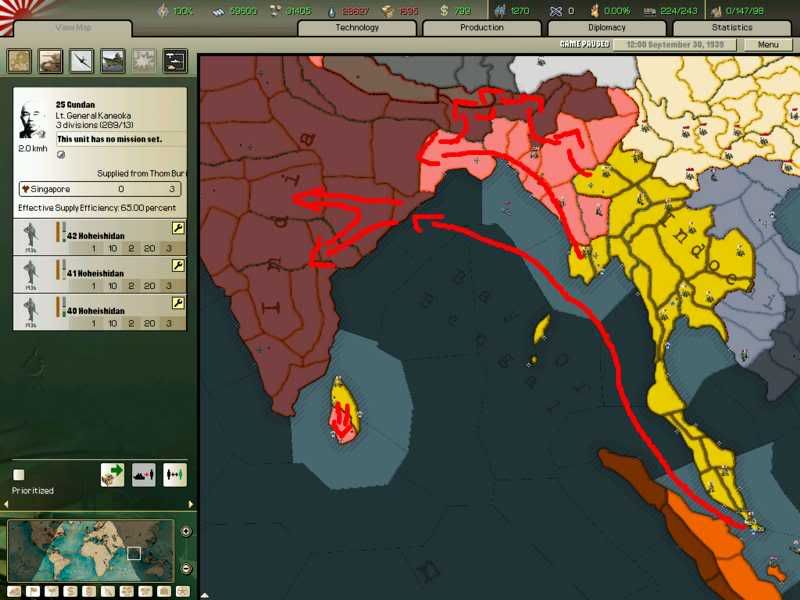Click the Singapore location bar
The width and height of the screenshot is (800, 600).
(99, 189)
